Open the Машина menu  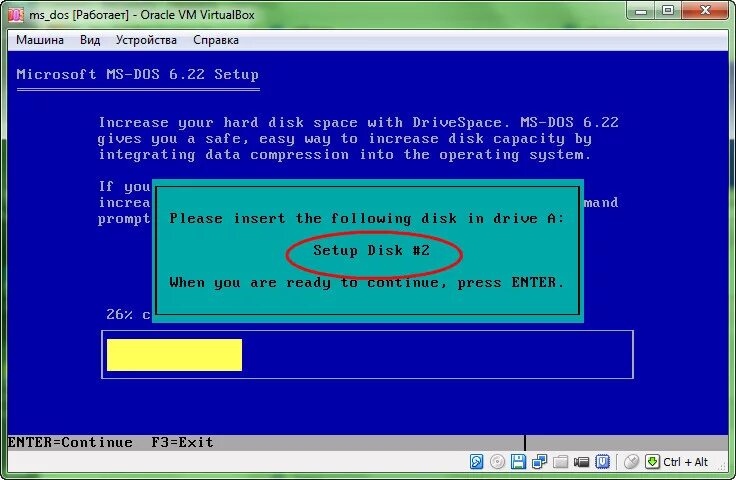click(x=40, y=40)
